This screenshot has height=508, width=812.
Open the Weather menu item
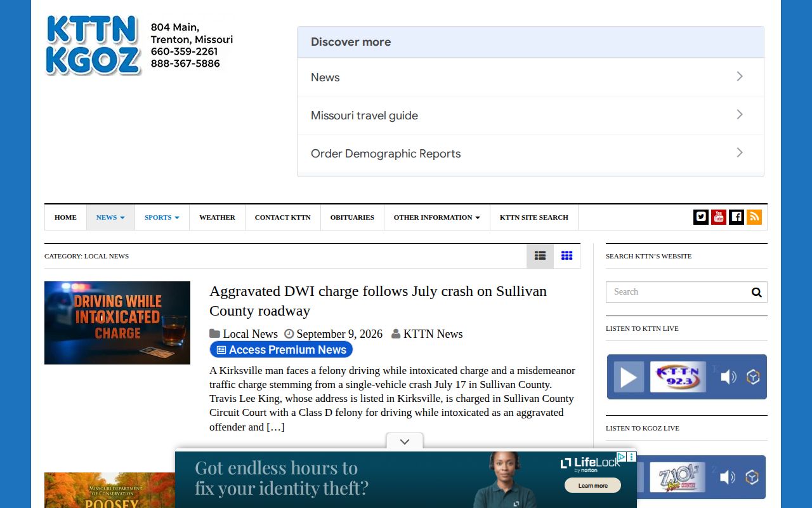click(217, 217)
